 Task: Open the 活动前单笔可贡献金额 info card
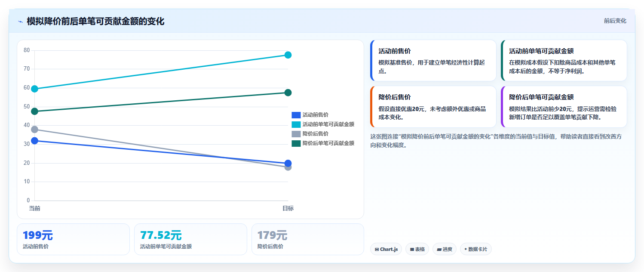tap(564, 61)
